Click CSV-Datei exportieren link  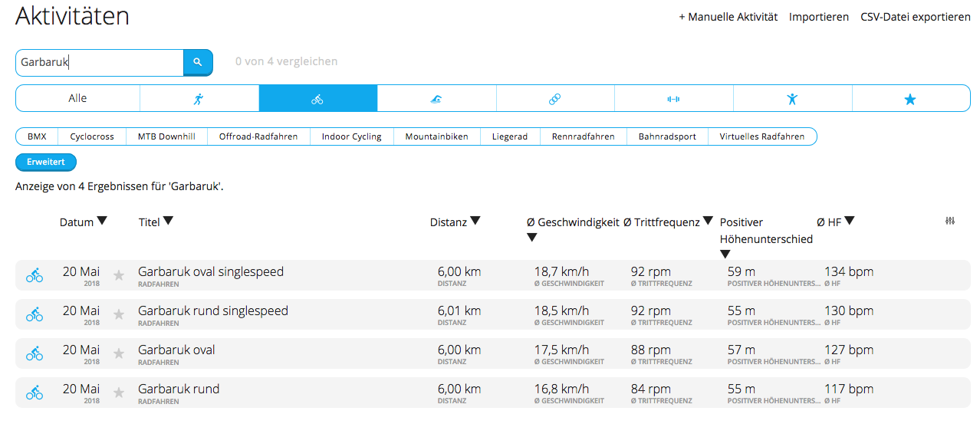tap(915, 17)
